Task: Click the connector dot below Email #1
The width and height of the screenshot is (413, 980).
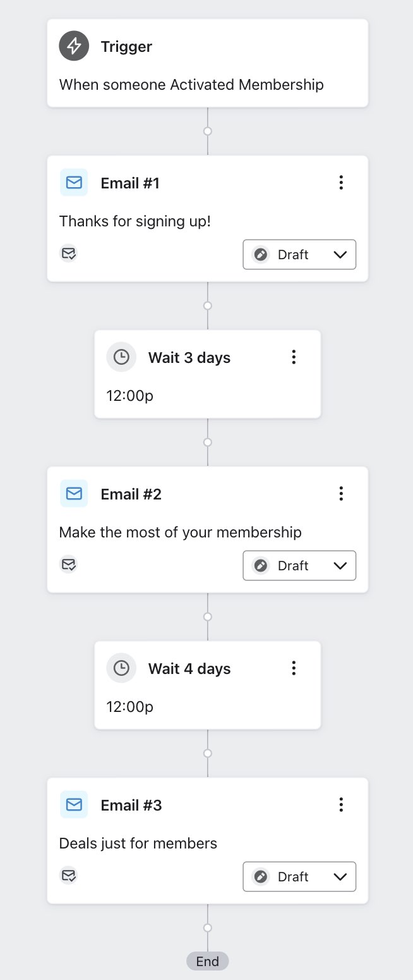Action: click(x=207, y=305)
